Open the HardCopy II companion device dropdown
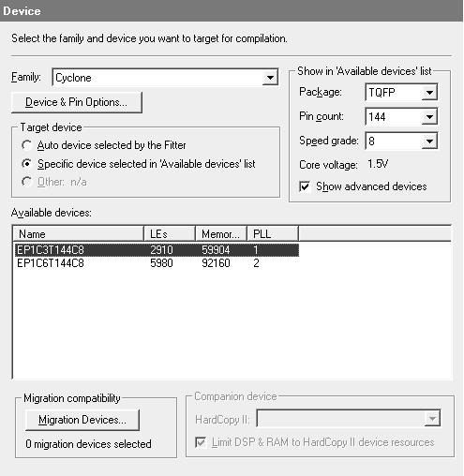464x476 pixels. 348,418
